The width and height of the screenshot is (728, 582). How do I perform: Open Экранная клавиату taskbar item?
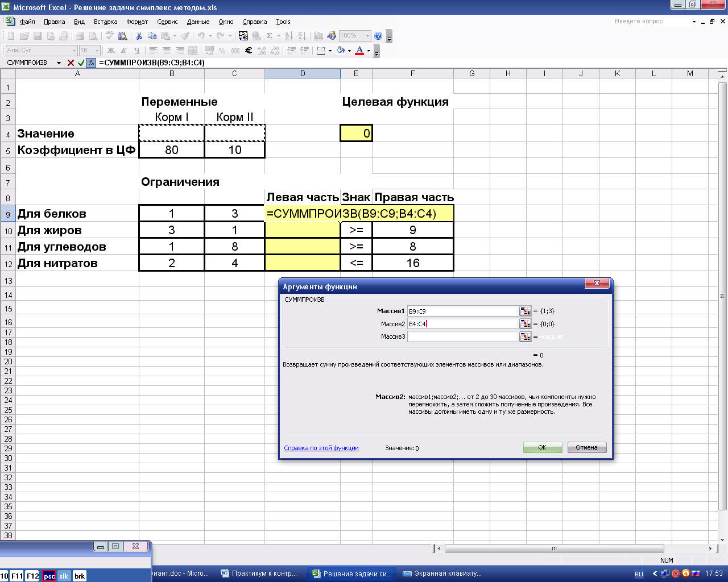[x=442, y=573]
